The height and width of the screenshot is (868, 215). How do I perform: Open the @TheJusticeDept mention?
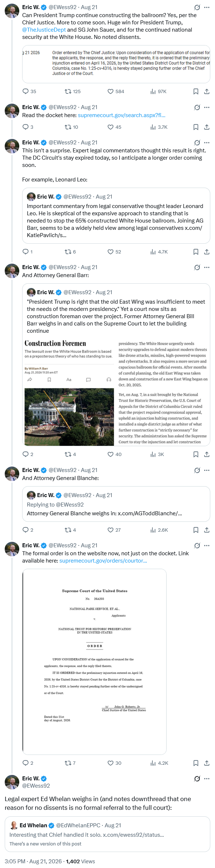coord(44,30)
